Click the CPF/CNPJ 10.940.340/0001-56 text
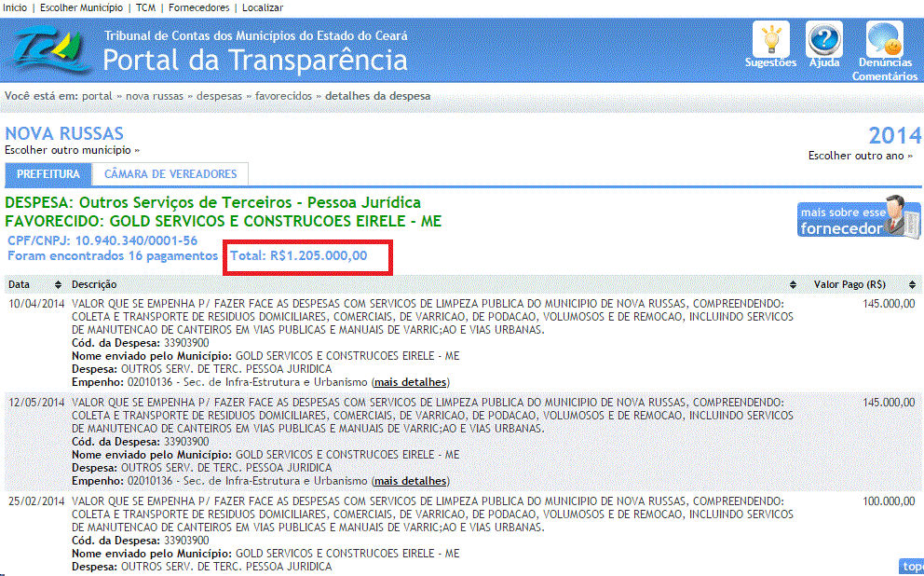This screenshot has height=576, width=924. click(102, 240)
